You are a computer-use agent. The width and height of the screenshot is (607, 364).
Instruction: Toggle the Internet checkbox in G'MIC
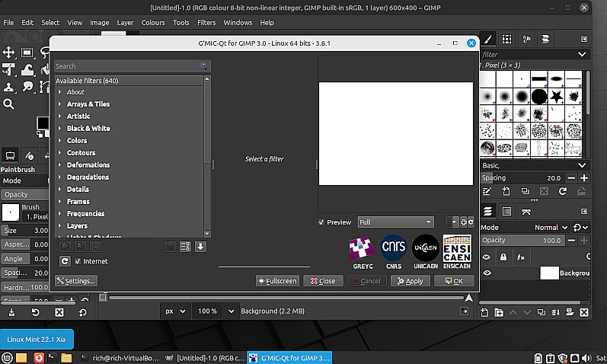pyautogui.click(x=78, y=261)
